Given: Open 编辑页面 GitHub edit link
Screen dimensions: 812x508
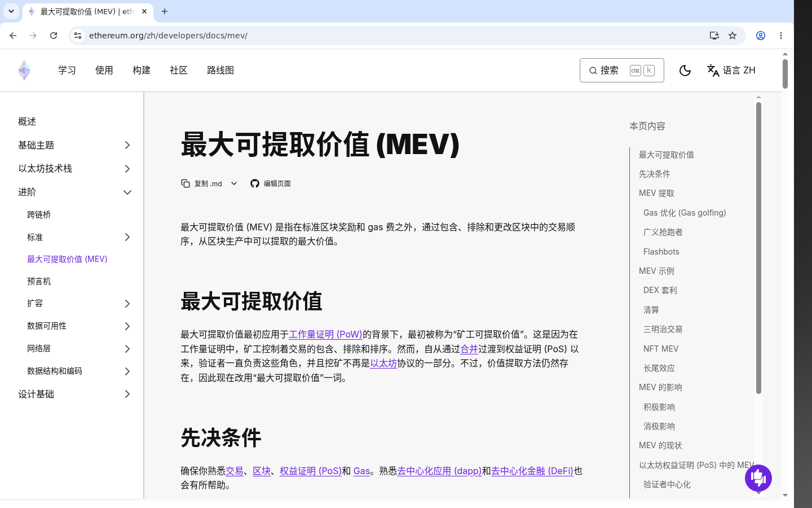Looking at the screenshot, I should pos(271,183).
